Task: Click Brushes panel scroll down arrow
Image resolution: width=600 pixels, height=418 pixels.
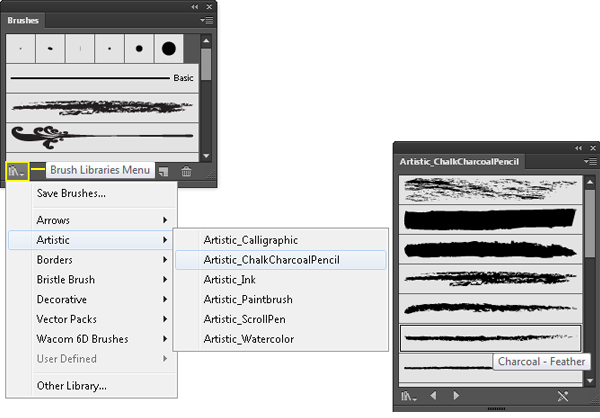Action: tap(206, 156)
